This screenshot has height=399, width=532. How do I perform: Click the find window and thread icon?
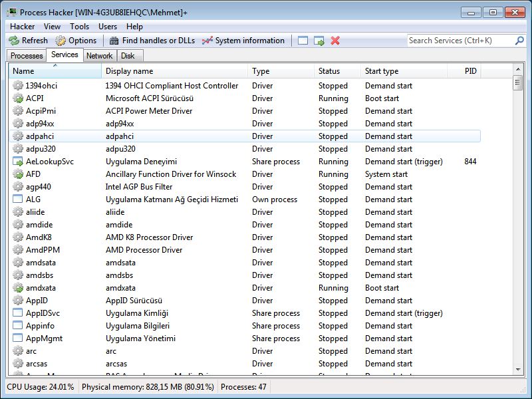click(x=319, y=41)
